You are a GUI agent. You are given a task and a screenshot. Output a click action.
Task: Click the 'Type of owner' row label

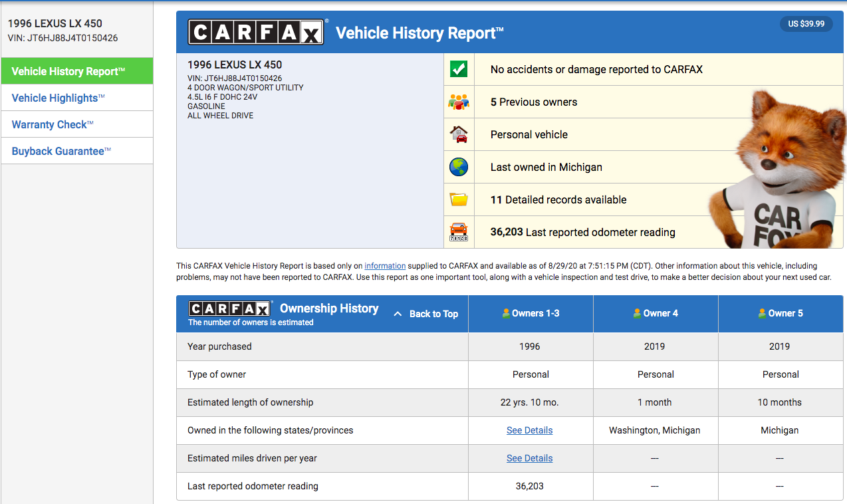pyautogui.click(x=217, y=374)
